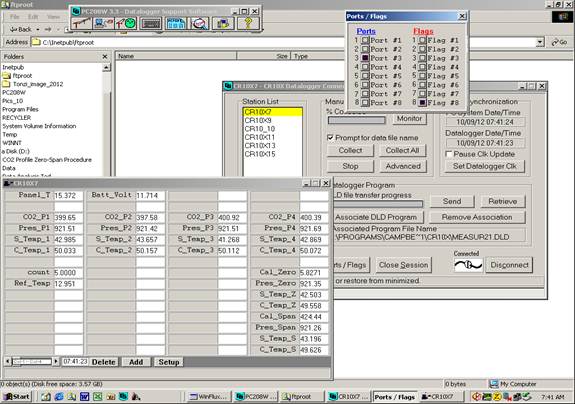
Task: Click the CO2_P1 value field 399.65
Action: (x=68, y=217)
